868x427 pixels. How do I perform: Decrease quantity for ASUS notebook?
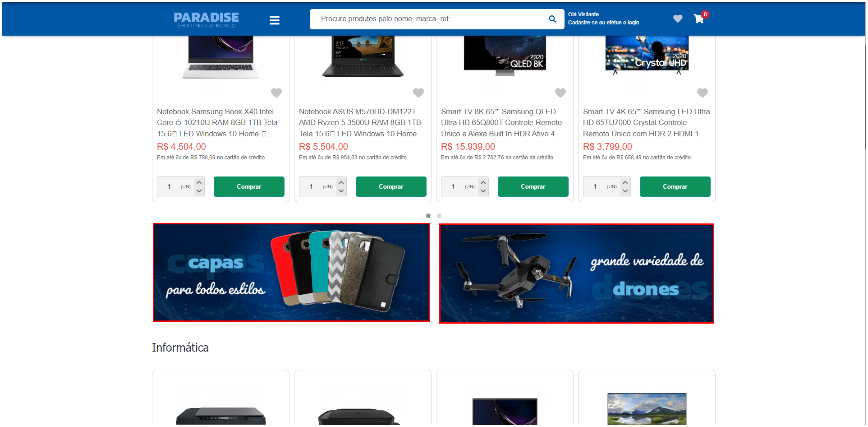click(341, 191)
